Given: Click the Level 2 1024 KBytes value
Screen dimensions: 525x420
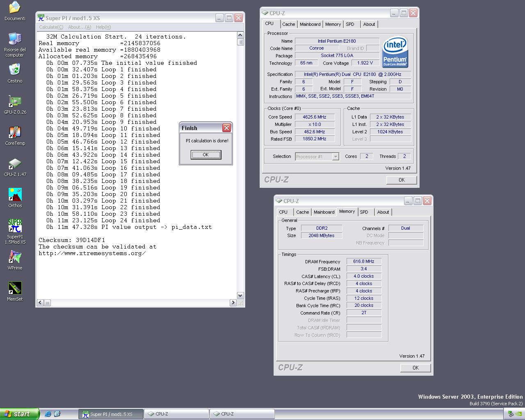Looking at the screenshot, I should pyautogui.click(x=390, y=132).
